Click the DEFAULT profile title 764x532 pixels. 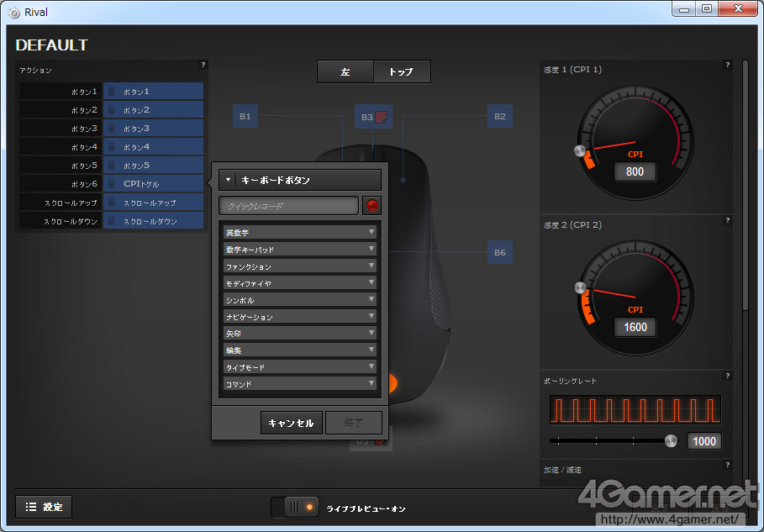point(51,45)
